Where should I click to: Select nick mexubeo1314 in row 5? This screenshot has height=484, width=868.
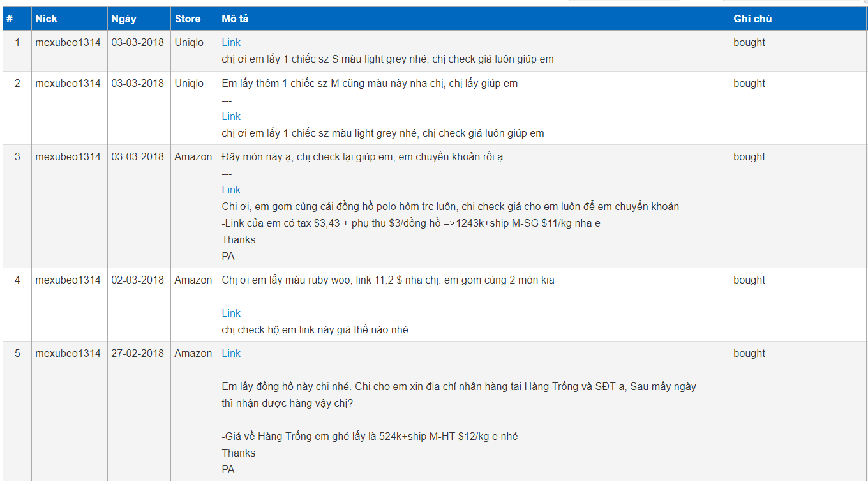pos(68,354)
